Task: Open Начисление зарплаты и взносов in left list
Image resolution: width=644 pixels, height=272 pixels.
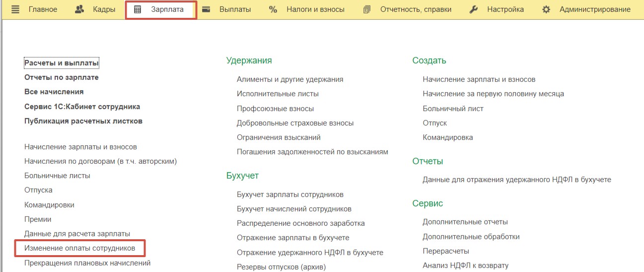Action: pos(80,147)
